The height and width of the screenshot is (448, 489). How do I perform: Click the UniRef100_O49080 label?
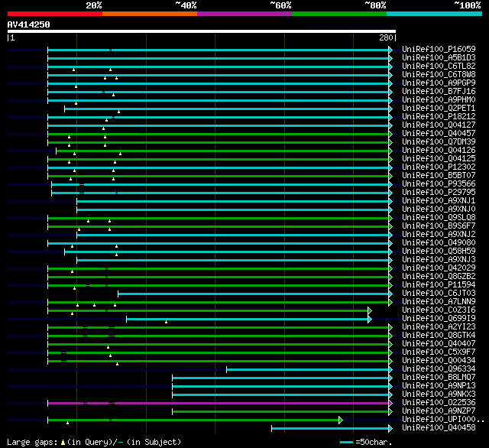click(439, 243)
